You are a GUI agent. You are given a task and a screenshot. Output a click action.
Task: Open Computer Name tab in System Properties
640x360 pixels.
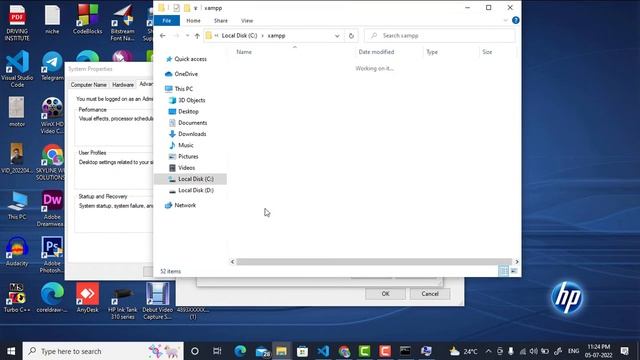coord(89,85)
